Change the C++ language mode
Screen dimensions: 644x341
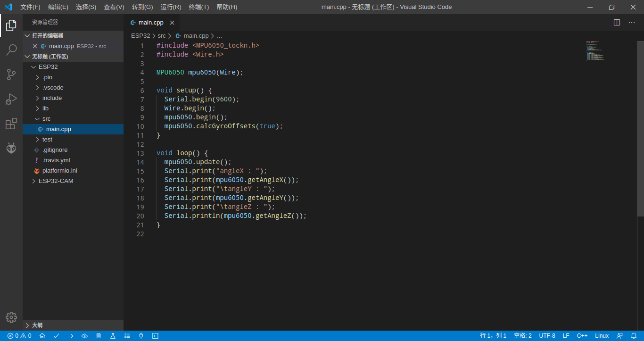(582, 336)
